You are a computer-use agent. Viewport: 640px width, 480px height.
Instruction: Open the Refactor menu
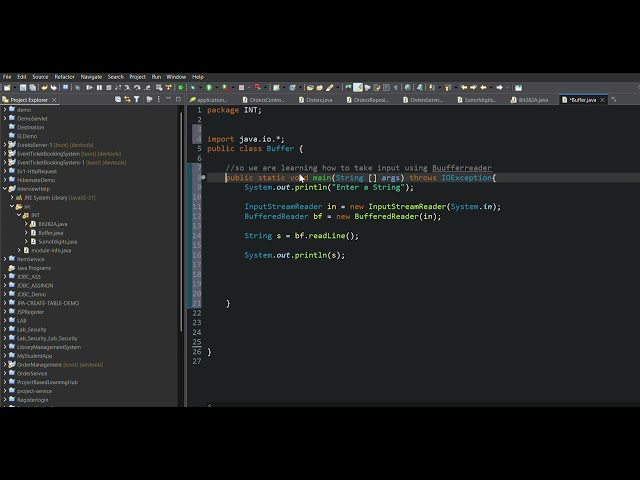click(64, 77)
